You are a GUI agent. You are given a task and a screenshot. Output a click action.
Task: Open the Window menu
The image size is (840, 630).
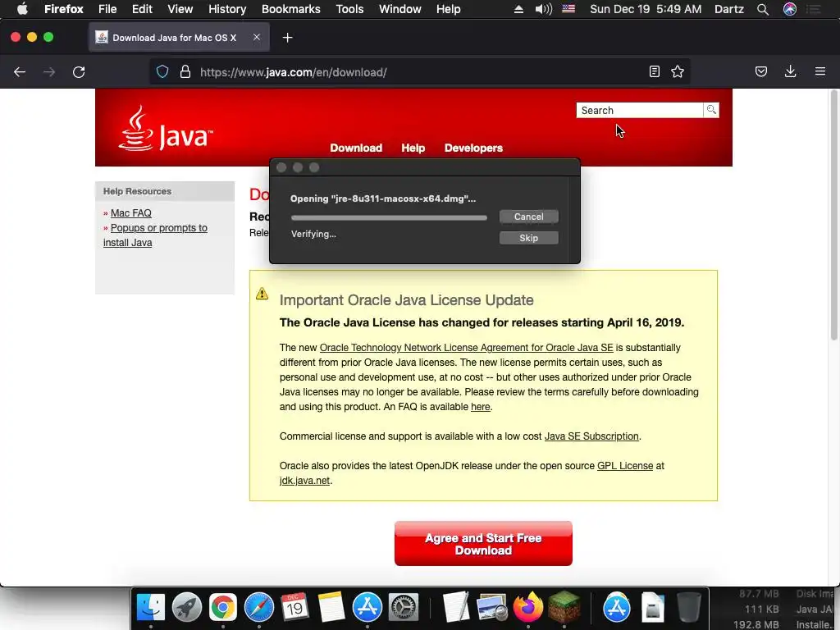(399, 9)
